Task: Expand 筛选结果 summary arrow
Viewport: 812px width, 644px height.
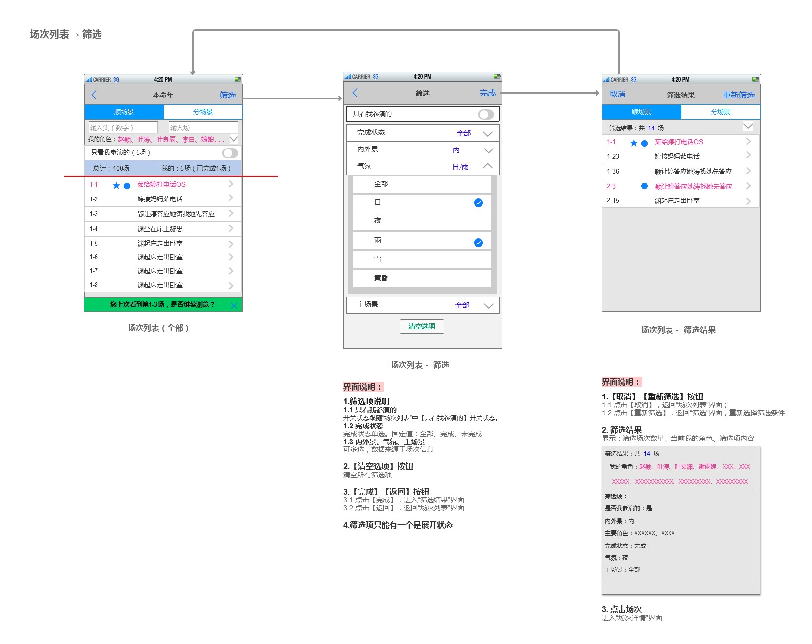Action: [748, 127]
